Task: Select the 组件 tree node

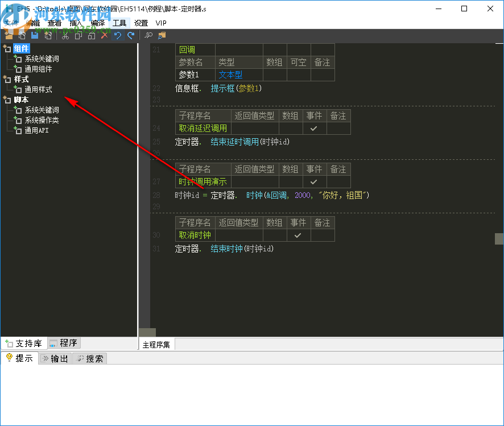Action: click(21, 48)
